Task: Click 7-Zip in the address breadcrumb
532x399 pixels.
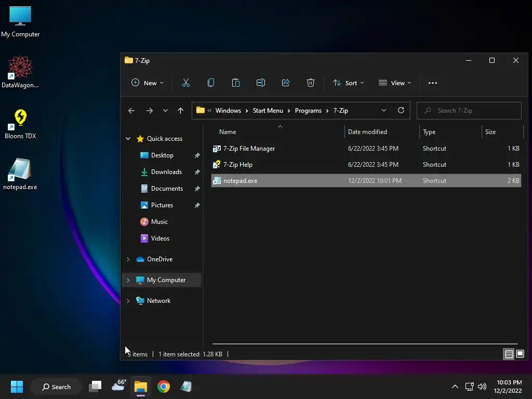Action: coord(340,111)
